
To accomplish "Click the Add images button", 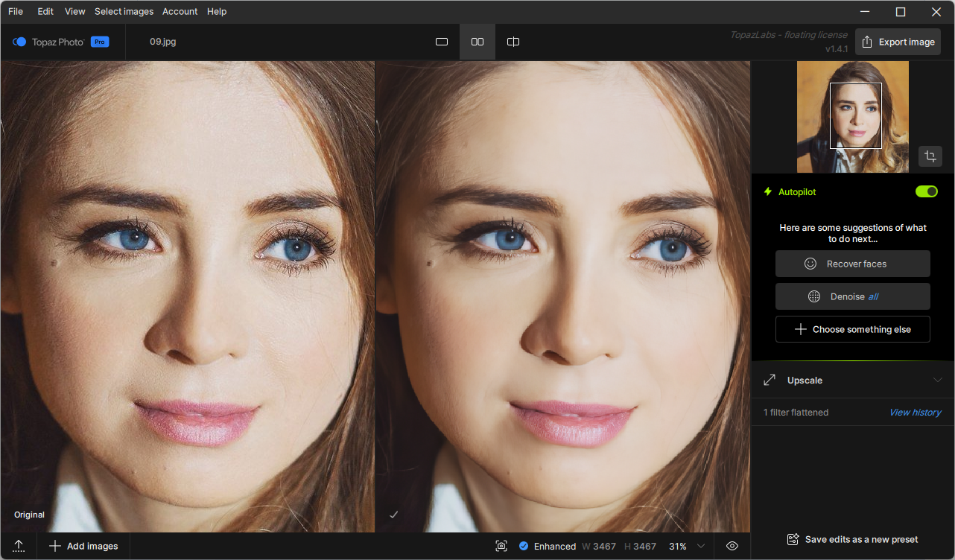I will [84, 547].
